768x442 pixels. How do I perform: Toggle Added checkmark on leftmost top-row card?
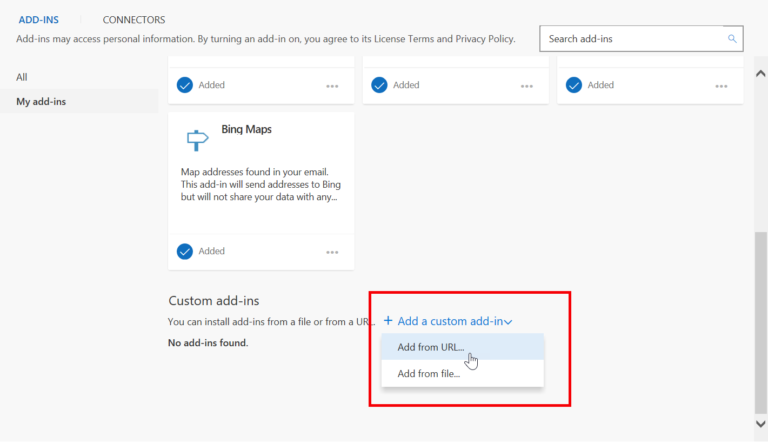click(x=184, y=85)
